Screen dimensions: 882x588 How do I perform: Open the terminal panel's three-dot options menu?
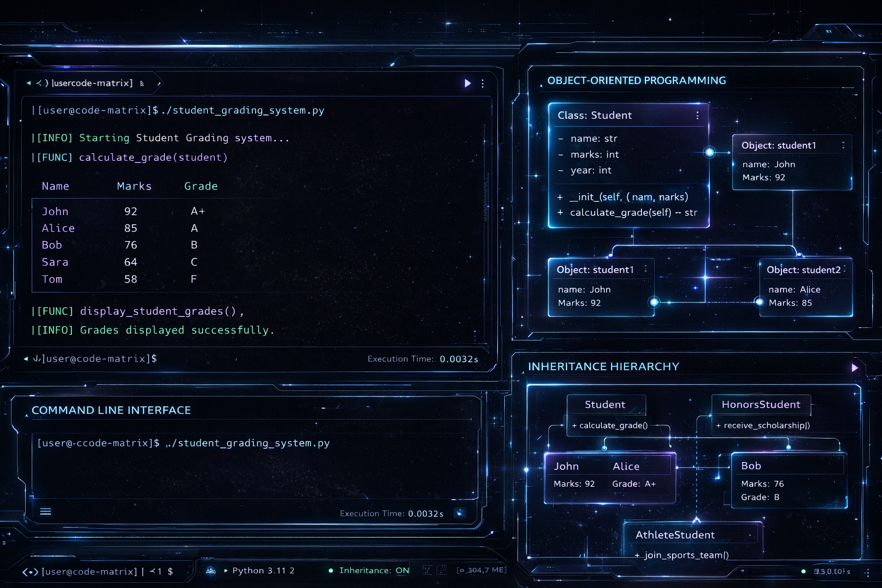pos(483,84)
